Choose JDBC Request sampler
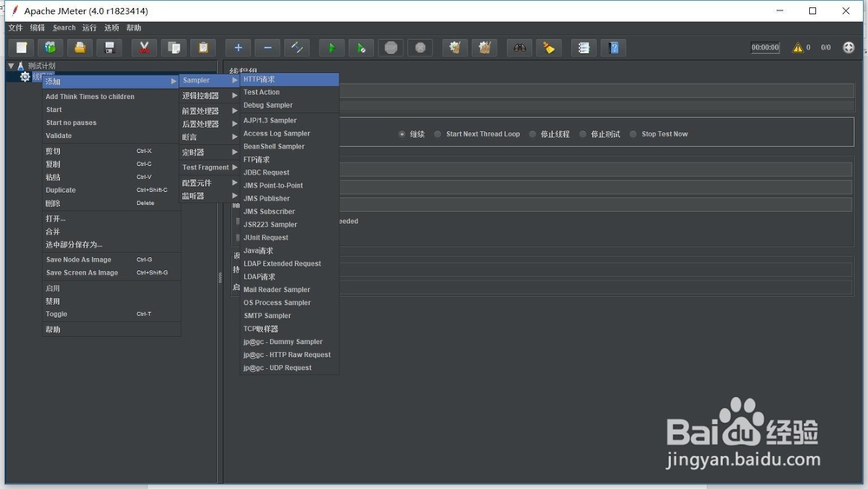868x489 pixels. 290,172
